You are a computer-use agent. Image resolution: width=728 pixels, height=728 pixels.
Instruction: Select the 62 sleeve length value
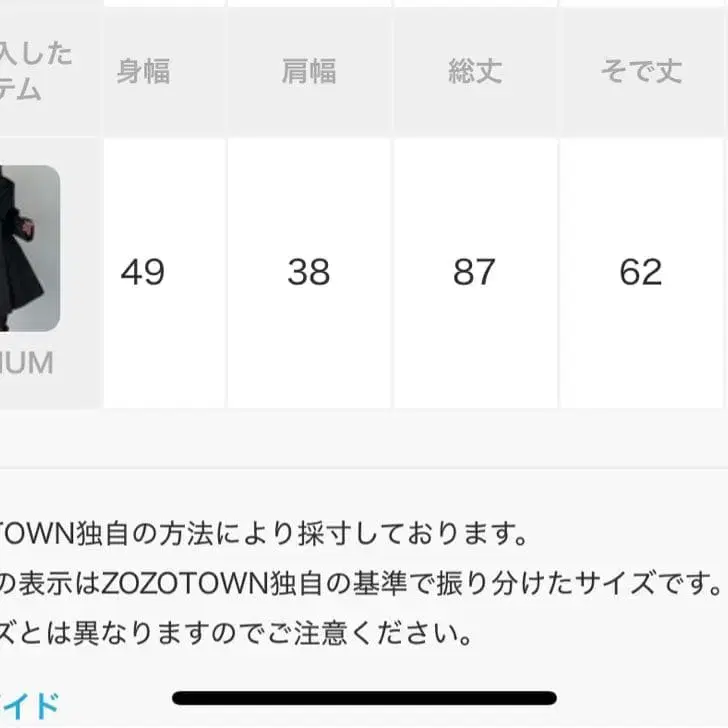pyautogui.click(x=641, y=272)
